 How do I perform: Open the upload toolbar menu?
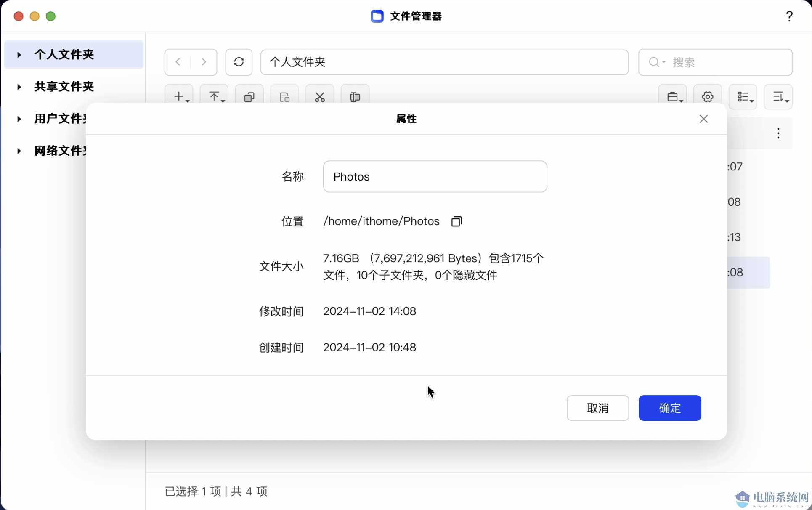tap(215, 97)
